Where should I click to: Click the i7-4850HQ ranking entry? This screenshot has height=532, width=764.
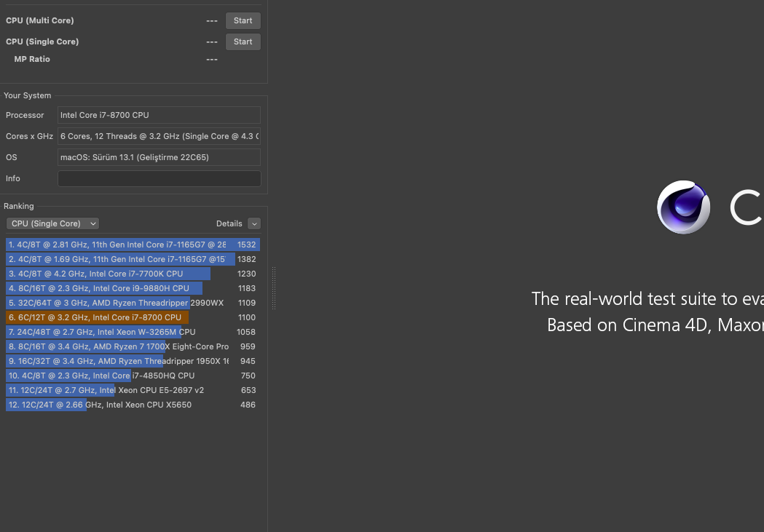133,376
